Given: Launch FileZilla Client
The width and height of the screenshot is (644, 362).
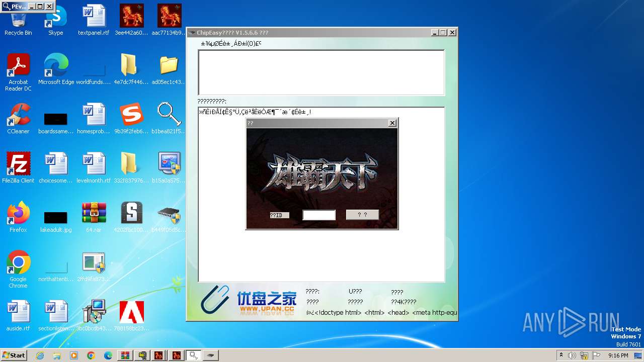Looking at the screenshot, I should tap(18, 168).
